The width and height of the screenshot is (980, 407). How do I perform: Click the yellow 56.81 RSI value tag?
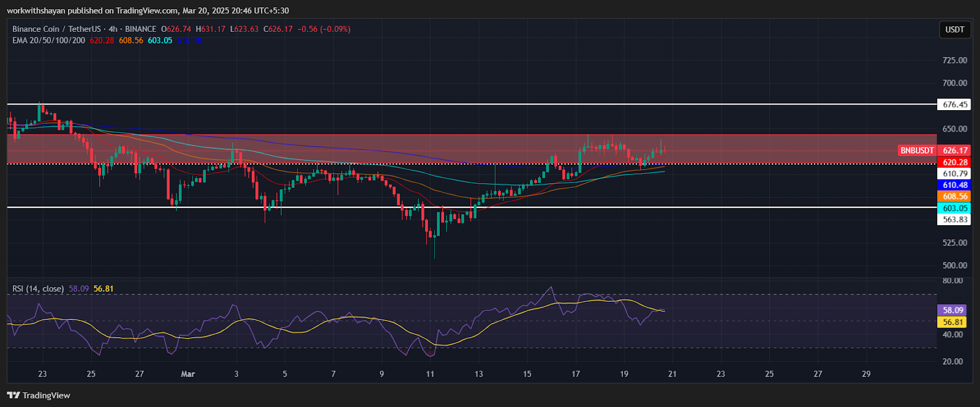point(953,322)
